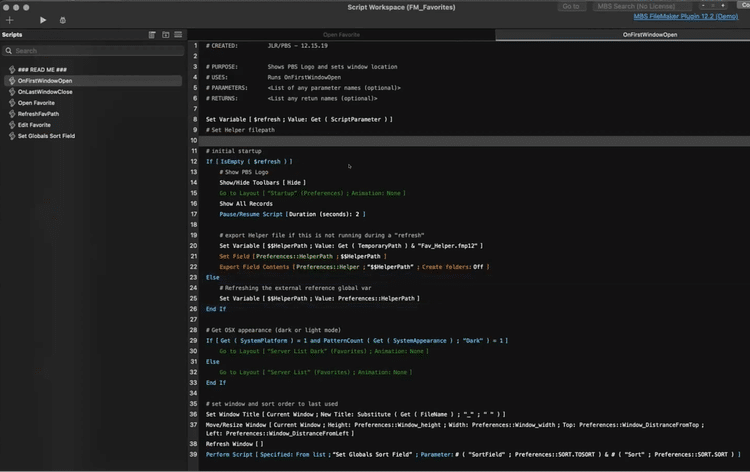Click the Set Window Title step
This screenshot has width=750, height=472.
[355, 414]
